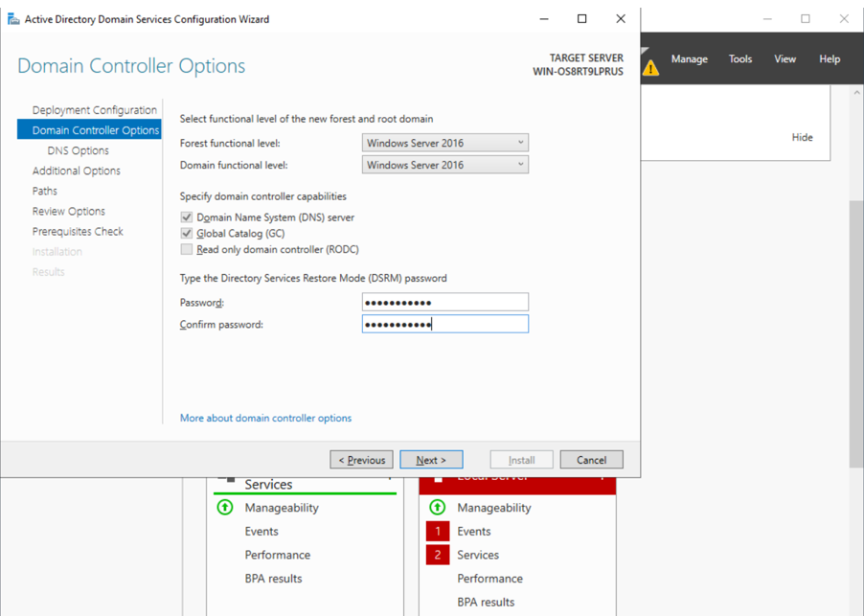Click the DSRM Password input field
Screen dimensions: 864x616
(x=445, y=303)
